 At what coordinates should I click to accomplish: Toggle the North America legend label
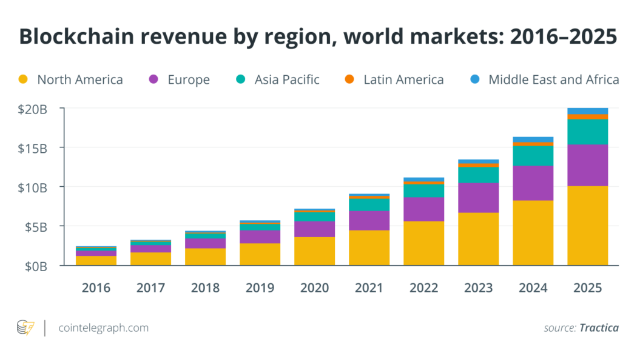coord(79,79)
